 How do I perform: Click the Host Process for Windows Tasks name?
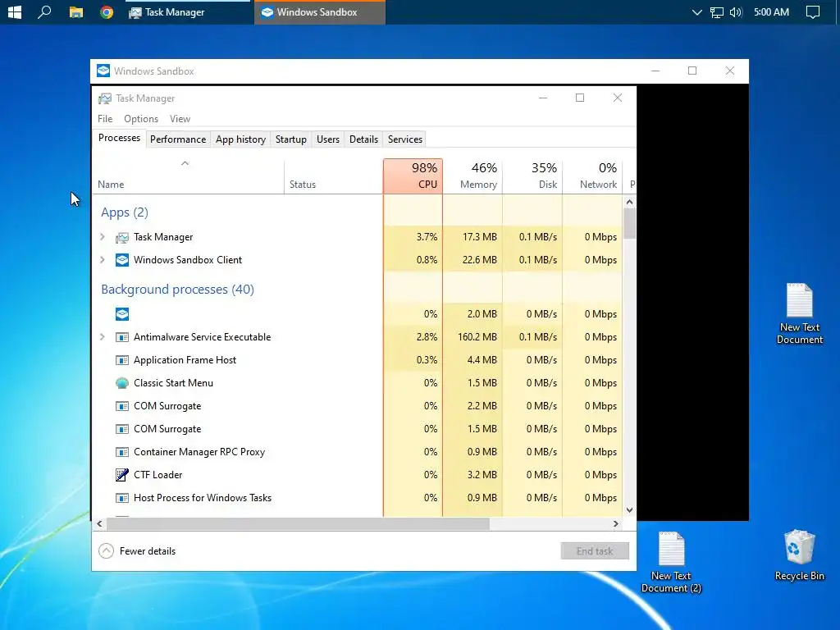click(x=203, y=498)
